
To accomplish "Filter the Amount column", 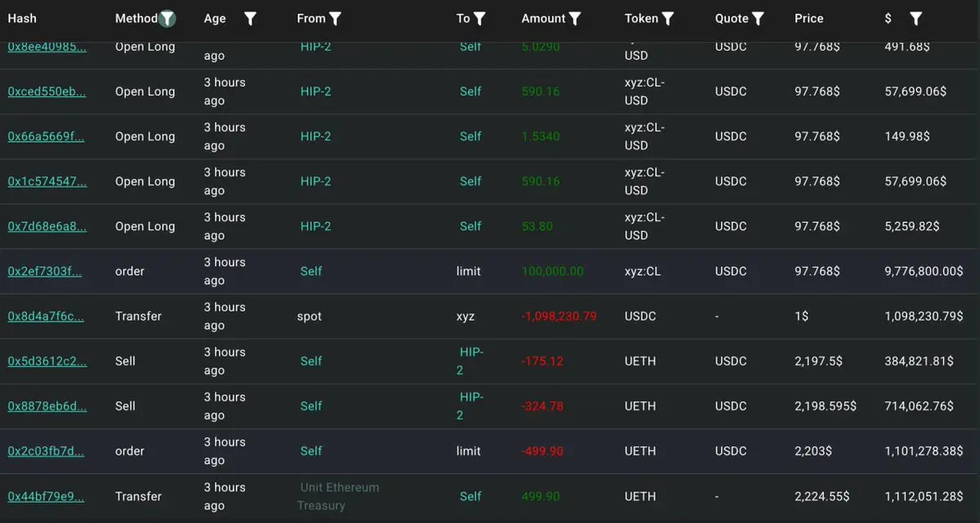I will [x=575, y=18].
